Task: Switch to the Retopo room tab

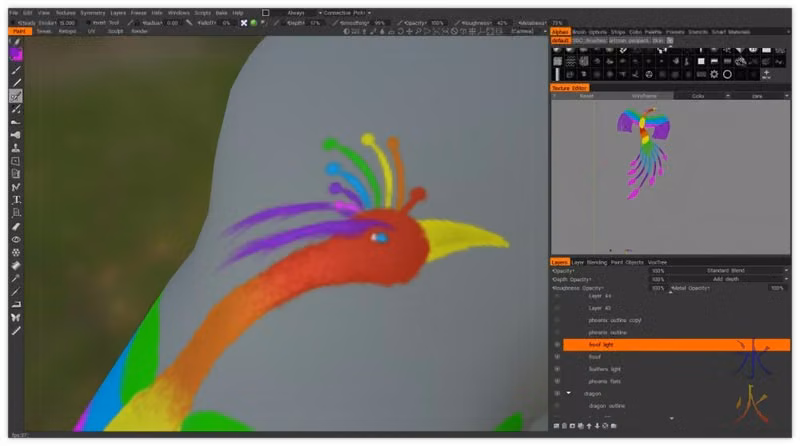Action: point(67,31)
